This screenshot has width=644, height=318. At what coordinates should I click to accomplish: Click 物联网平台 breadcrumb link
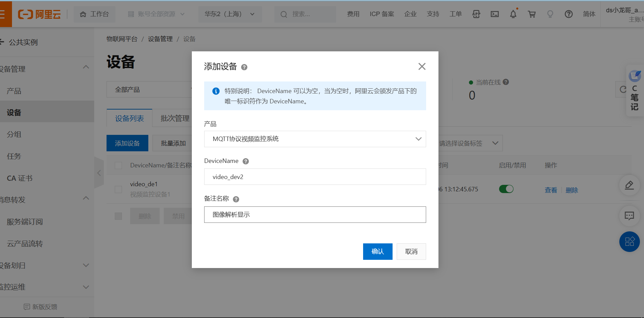(x=122, y=39)
